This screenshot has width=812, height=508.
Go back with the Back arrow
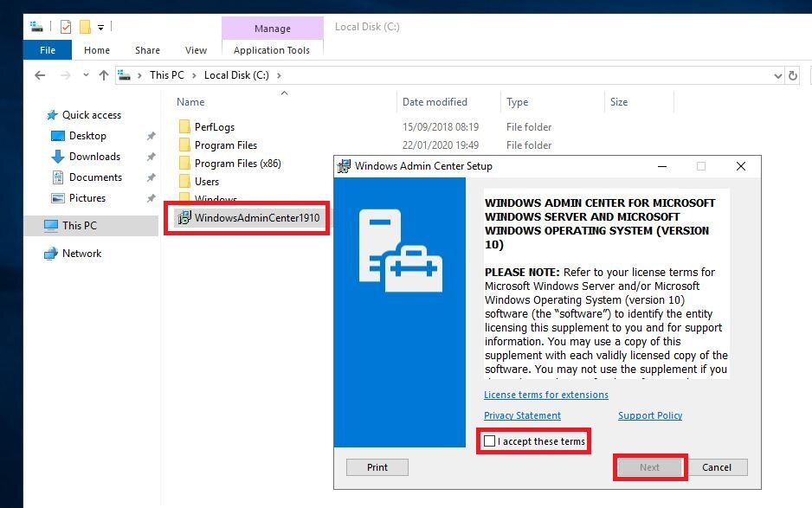pyautogui.click(x=40, y=75)
